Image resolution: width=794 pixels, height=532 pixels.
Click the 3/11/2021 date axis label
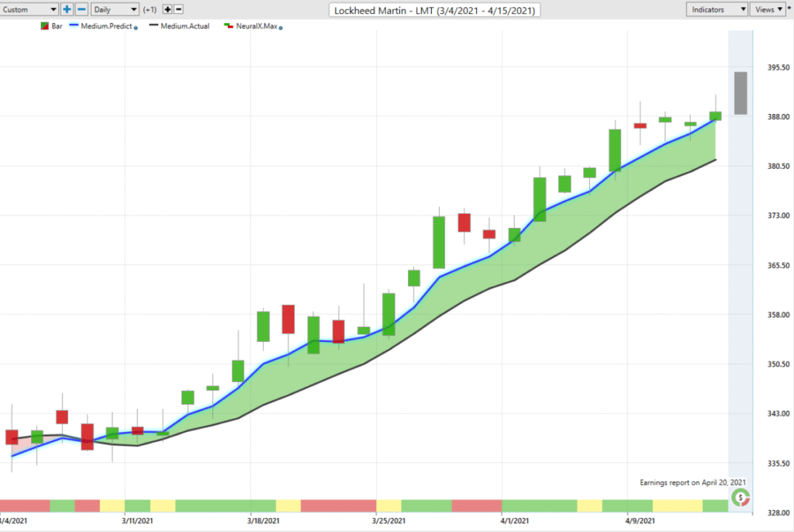click(x=137, y=520)
